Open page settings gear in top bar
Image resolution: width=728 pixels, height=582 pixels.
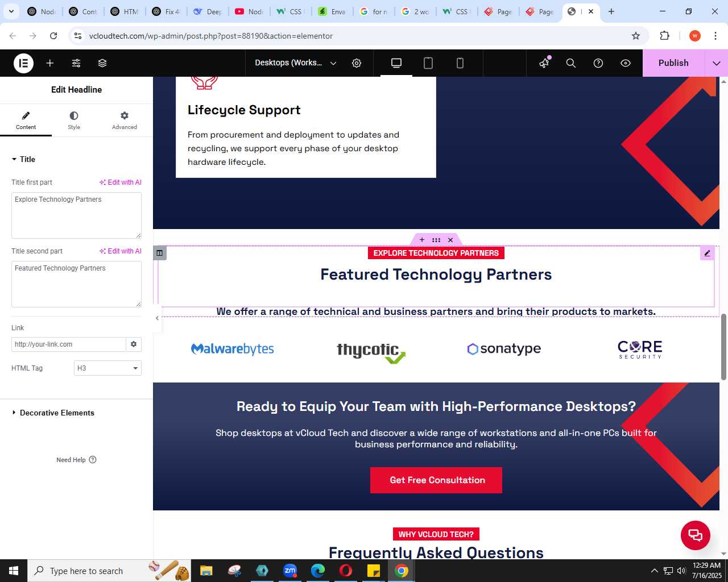coord(357,63)
